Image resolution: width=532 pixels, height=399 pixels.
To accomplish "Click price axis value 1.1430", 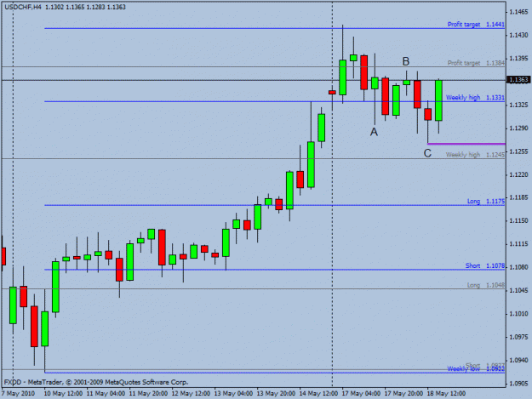I will pos(518,35).
